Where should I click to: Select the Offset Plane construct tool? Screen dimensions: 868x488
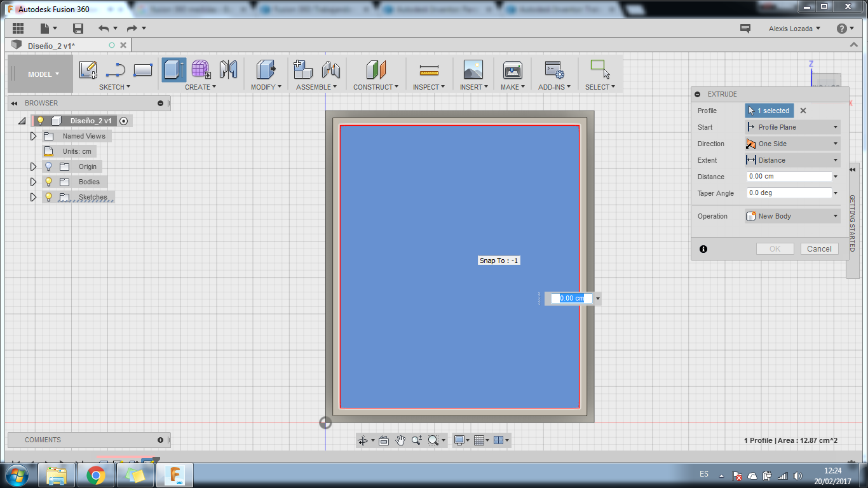click(x=376, y=70)
